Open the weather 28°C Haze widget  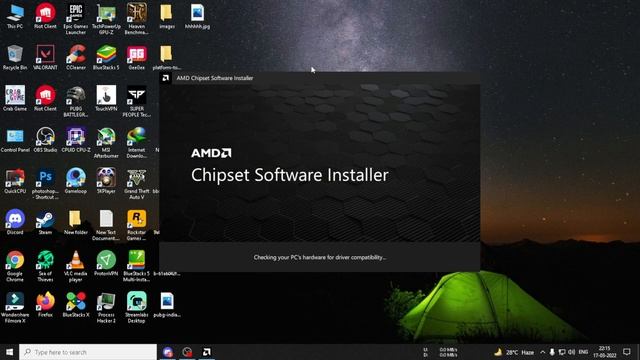click(514, 352)
